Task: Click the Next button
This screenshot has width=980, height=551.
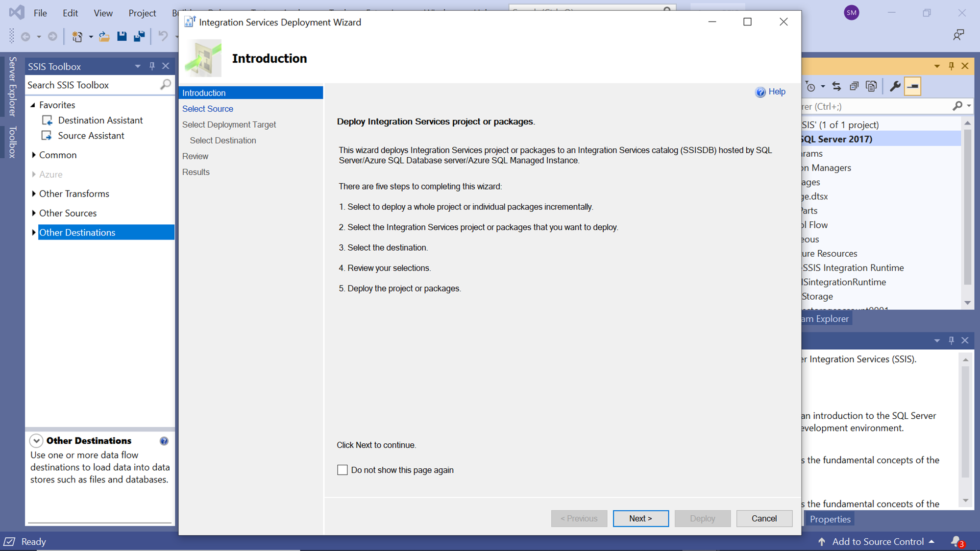Action: pos(640,518)
